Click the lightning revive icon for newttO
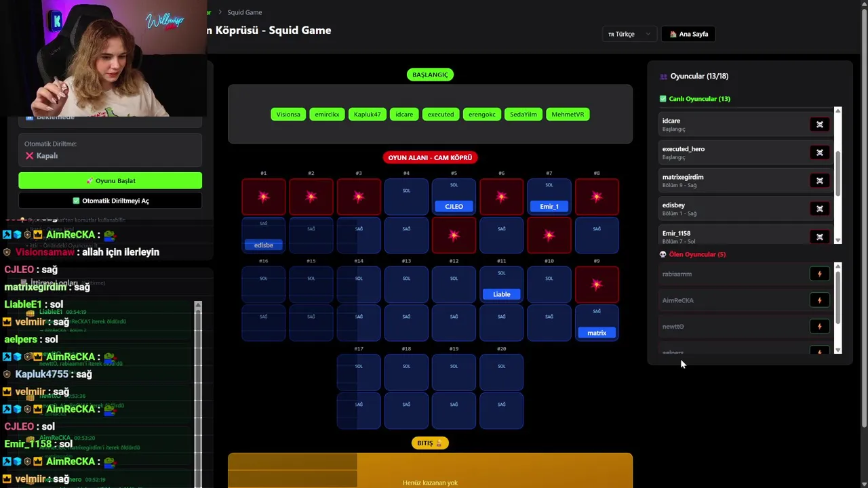The width and height of the screenshot is (868, 488). [819, 327]
